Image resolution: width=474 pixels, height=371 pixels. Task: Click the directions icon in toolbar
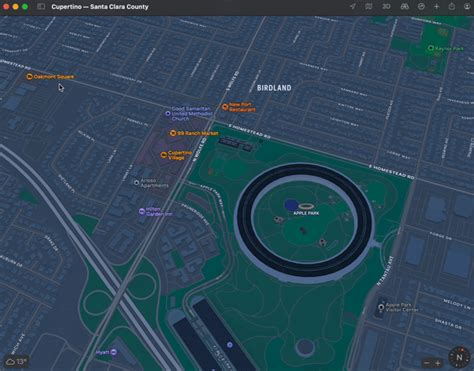(421, 7)
